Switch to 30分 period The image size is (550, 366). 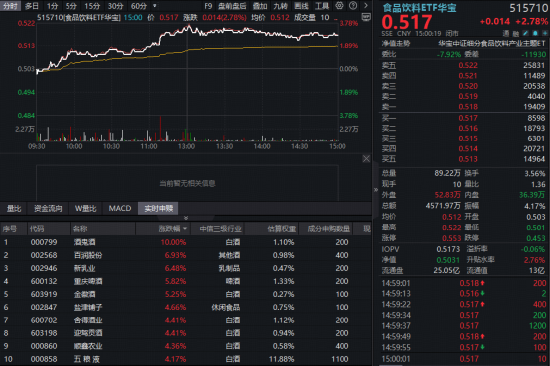[x=115, y=6]
